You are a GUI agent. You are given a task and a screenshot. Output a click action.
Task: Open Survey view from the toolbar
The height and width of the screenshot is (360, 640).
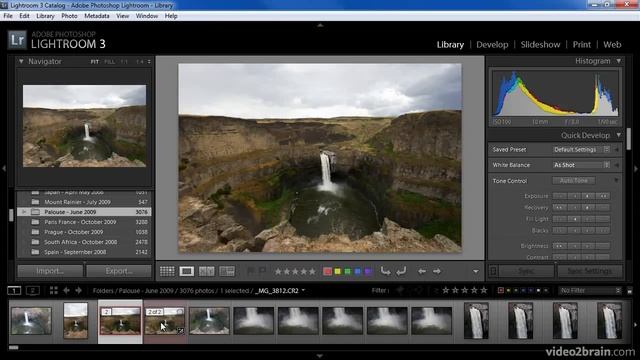(x=227, y=271)
